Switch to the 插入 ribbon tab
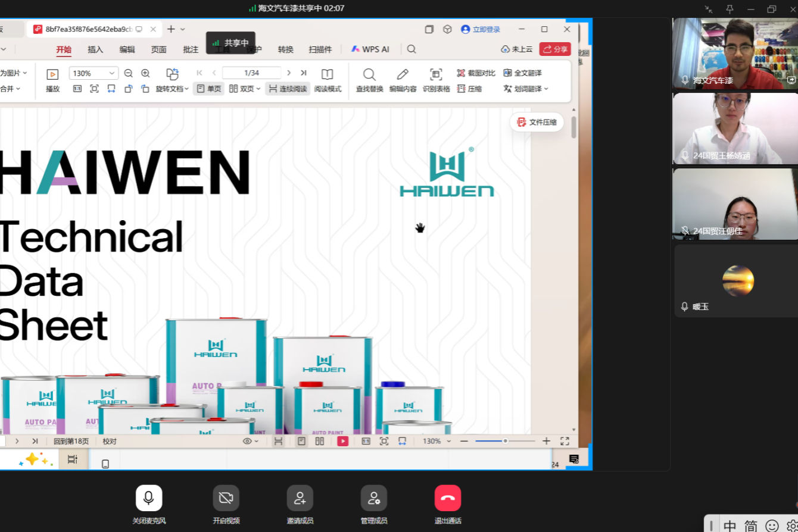The image size is (798, 532). (x=95, y=49)
